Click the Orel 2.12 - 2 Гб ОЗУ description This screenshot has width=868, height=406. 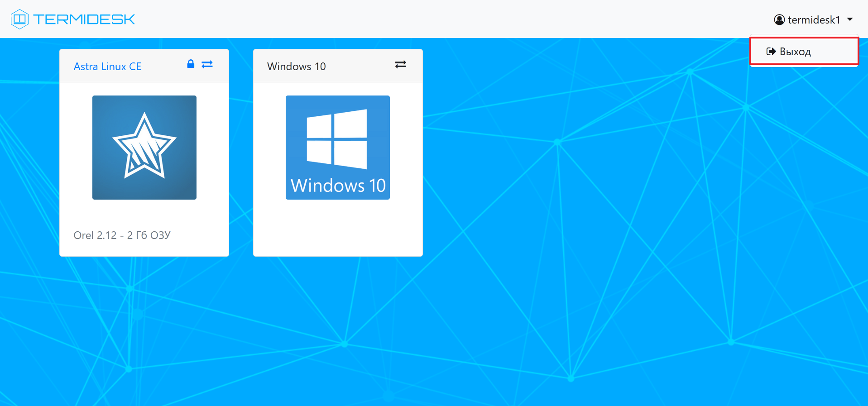pos(122,235)
